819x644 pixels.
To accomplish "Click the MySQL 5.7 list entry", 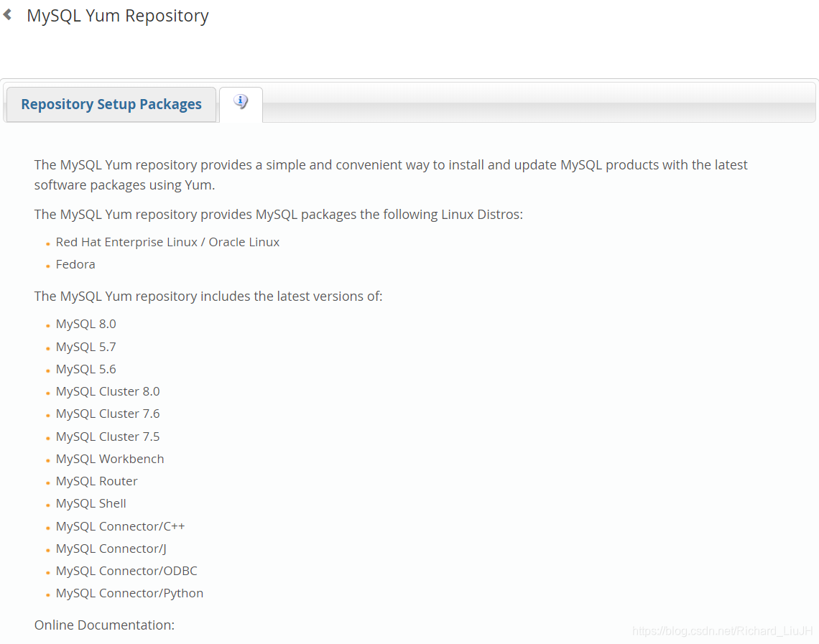I will (85, 347).
